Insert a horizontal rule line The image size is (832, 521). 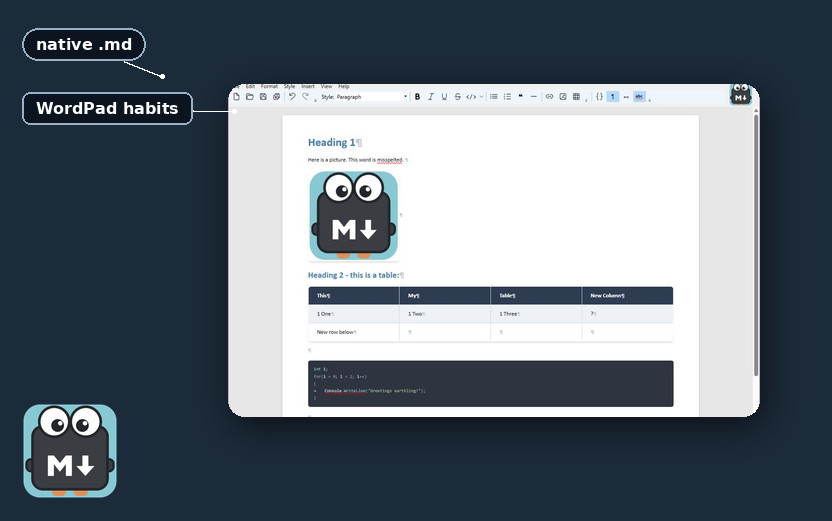coord(534,97)
